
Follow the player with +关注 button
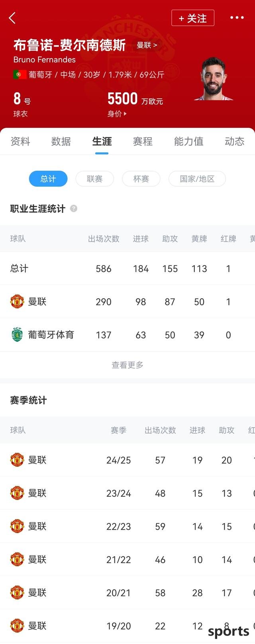(193, 18)
